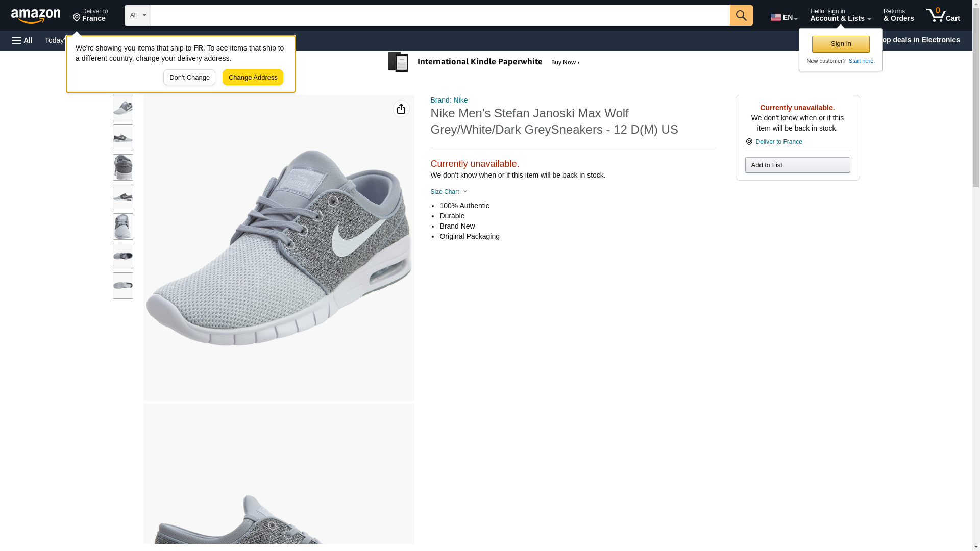Open the All hamburger menu
This screenshot has width=980, height=551.
(x=22, y=40)
